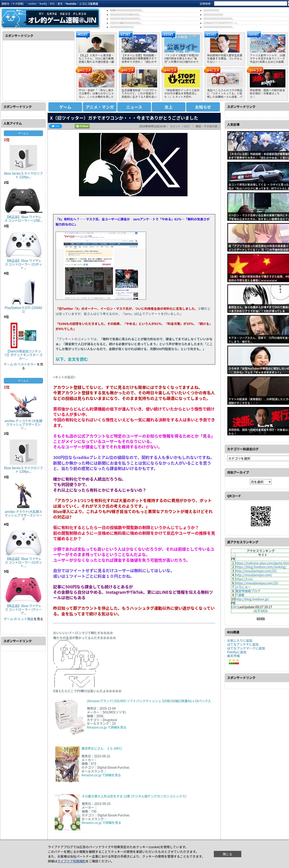Click the QR code image

260,516
